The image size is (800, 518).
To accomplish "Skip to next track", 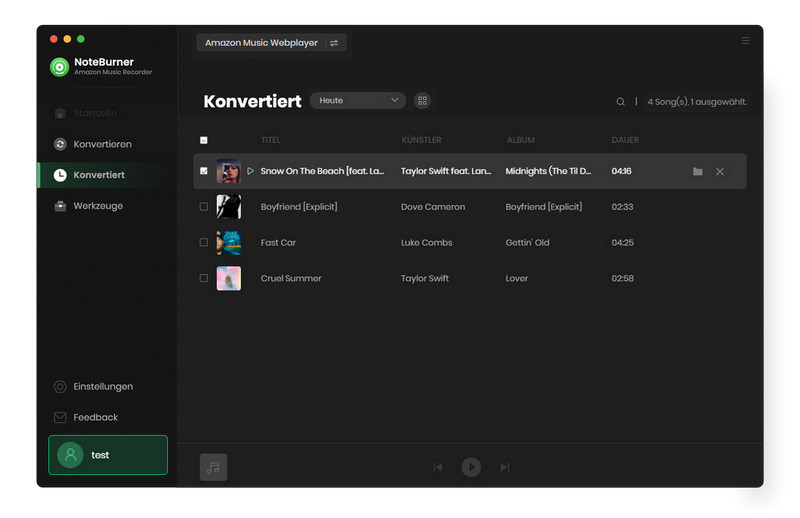I will [505, 467].
